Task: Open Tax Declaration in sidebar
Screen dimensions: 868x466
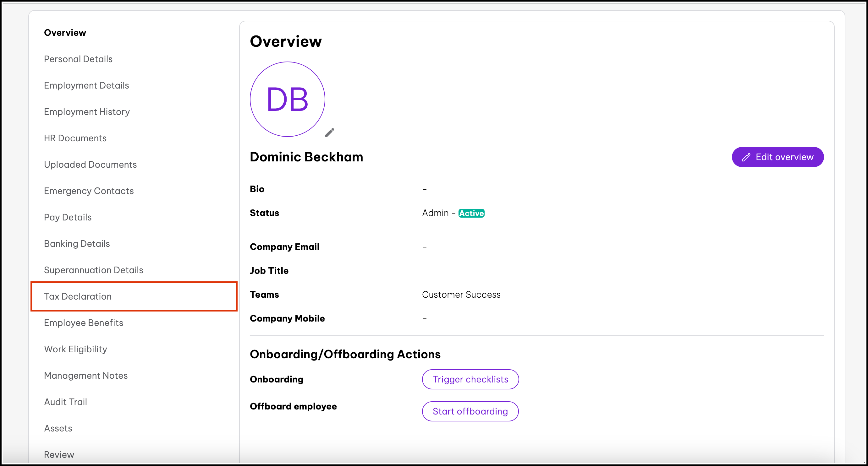Action: (78, 296)
